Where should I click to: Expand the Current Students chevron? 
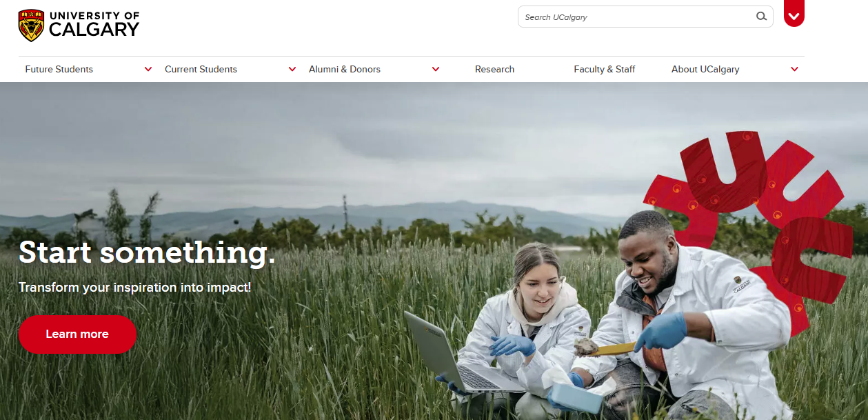click(x=292, y=69)
